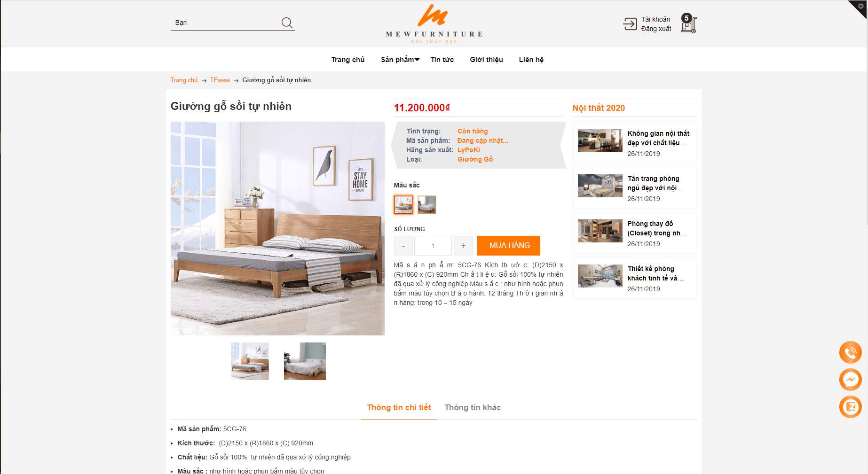Click the Mew Furniture logo
Screen dimensions: 868x474
pyautogui.click(x=434, y=23)
